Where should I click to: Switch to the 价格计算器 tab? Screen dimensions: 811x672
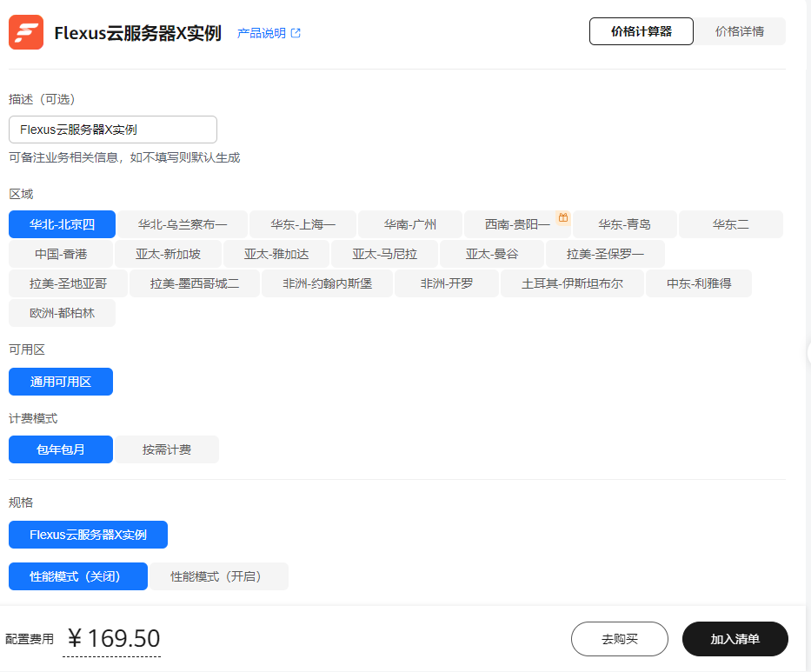pyautogui.click(x=641, y=31)
